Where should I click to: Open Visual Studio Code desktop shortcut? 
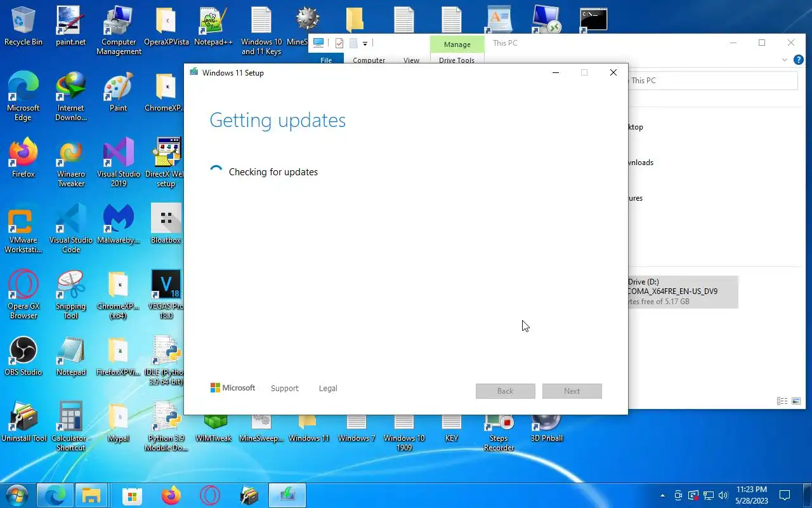pos(71,229)
